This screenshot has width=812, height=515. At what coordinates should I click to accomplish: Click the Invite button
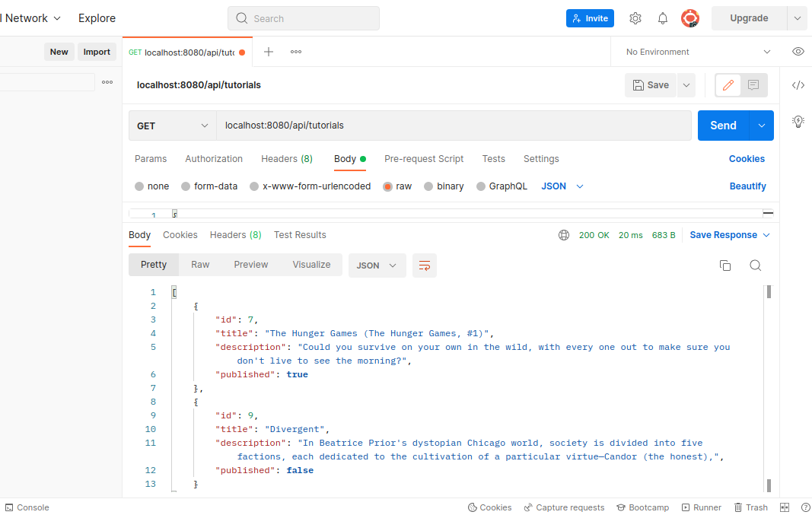(x=590, y=18)
